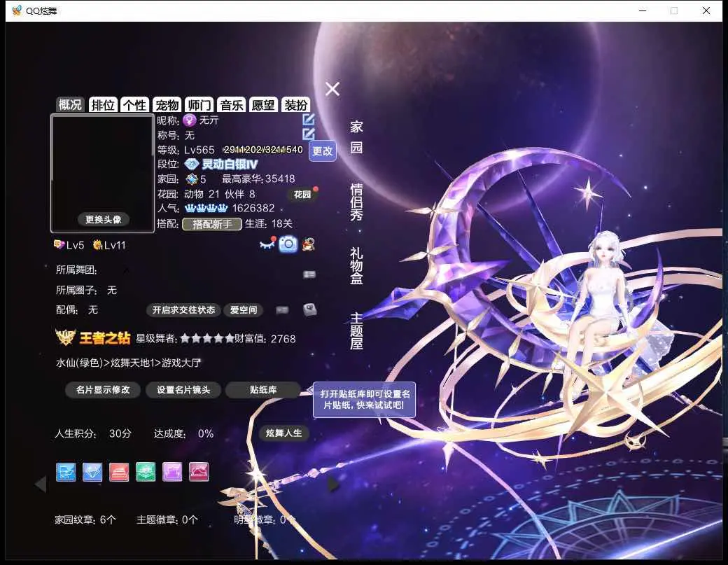Switch to the 宠物 pets tab

pyautogui.click(x=167, y=105)
